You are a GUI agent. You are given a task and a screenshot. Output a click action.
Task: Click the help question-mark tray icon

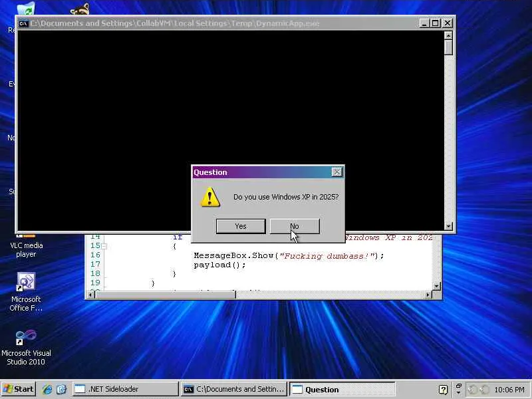(443, 390)
